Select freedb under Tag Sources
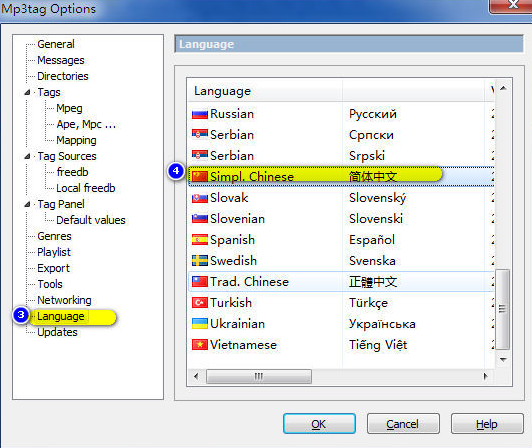 coord(72,172)
